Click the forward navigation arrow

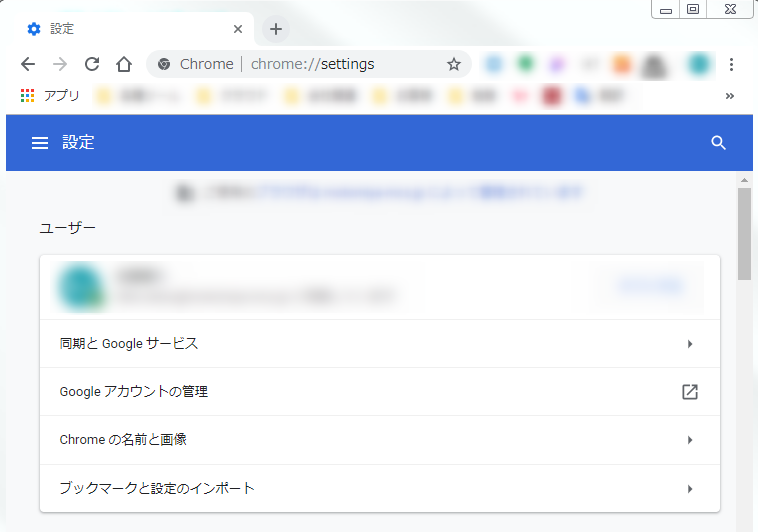pyautogui.click(x=60, y=64)
